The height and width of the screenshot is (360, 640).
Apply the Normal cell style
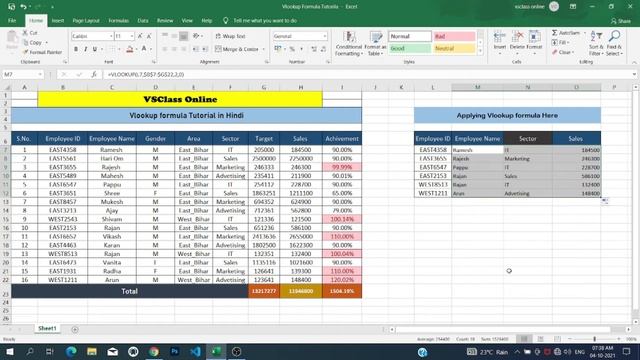[x=410, y=36]
